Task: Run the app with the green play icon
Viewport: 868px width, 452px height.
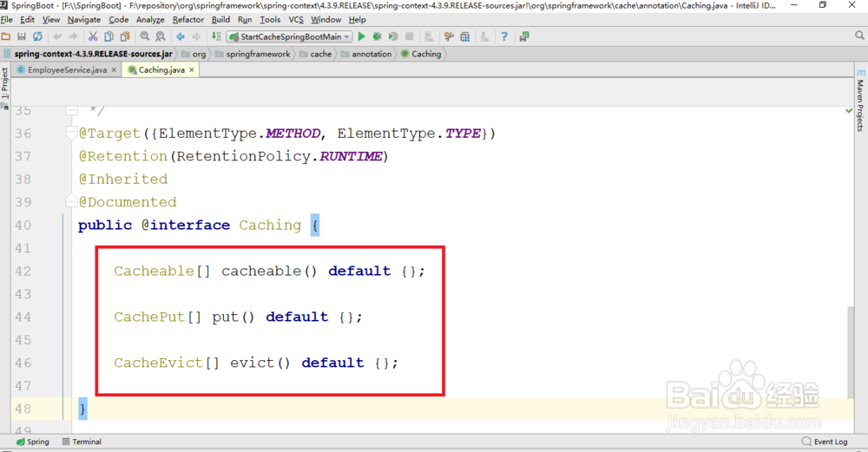Action: (361, 36)
